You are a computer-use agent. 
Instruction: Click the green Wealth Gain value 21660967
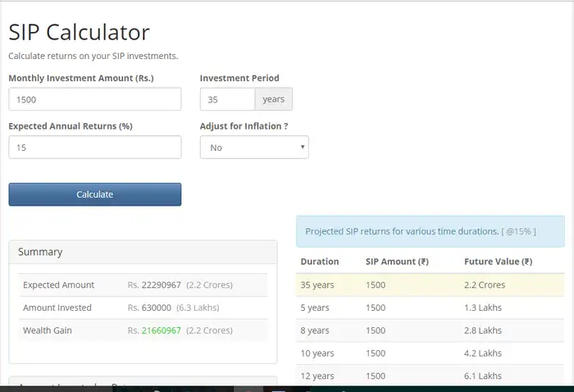(160, 330)
